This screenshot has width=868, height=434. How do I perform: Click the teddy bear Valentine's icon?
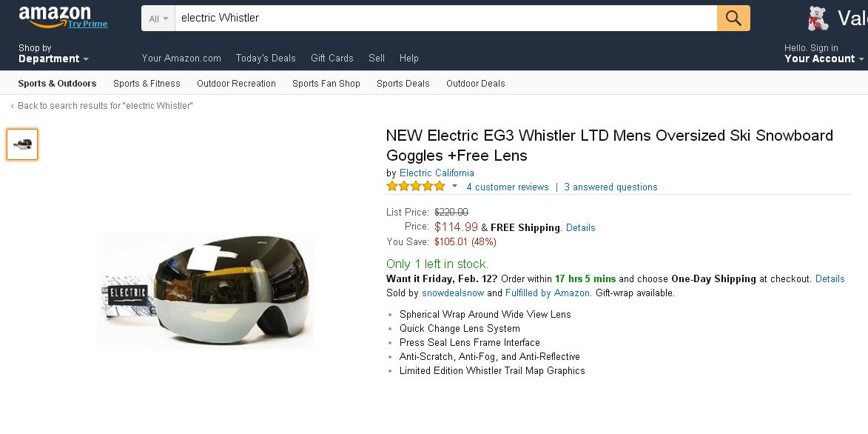[x=818, y=19]
